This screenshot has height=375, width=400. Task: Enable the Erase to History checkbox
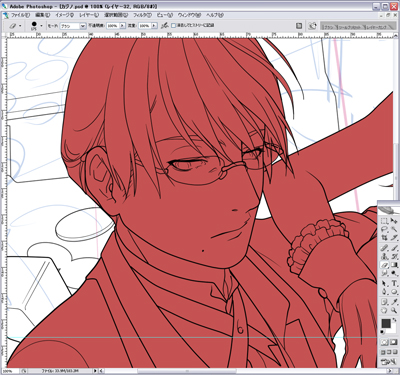tap(173, 25)
